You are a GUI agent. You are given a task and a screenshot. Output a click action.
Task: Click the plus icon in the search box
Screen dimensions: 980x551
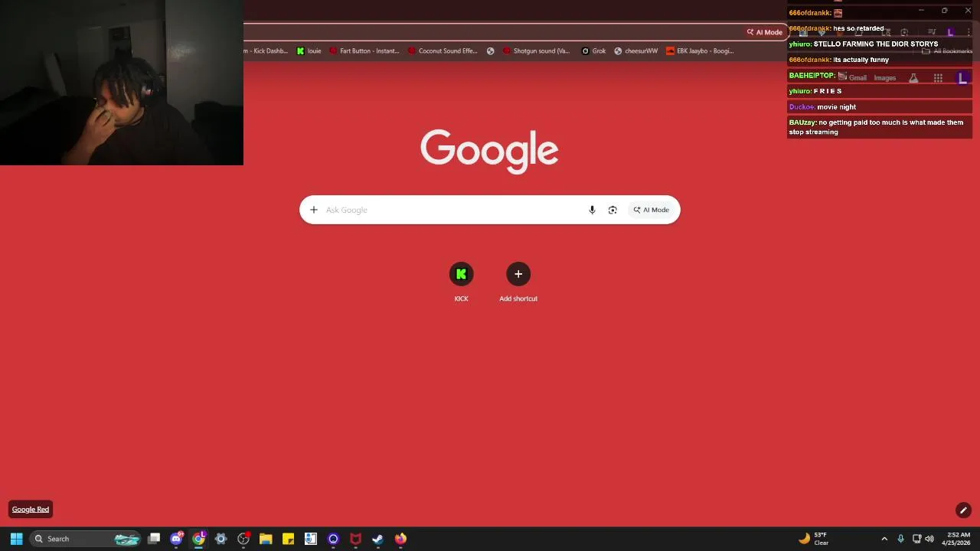point(313,210)
